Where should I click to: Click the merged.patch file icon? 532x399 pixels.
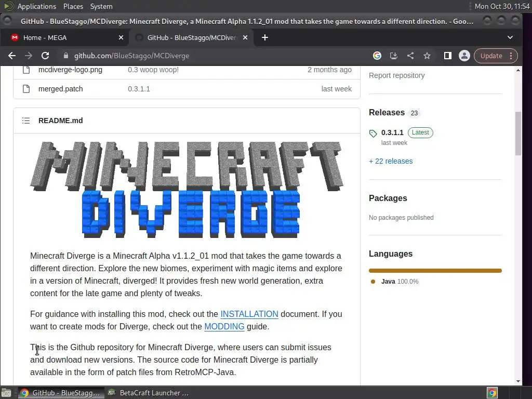pos(26,89)
